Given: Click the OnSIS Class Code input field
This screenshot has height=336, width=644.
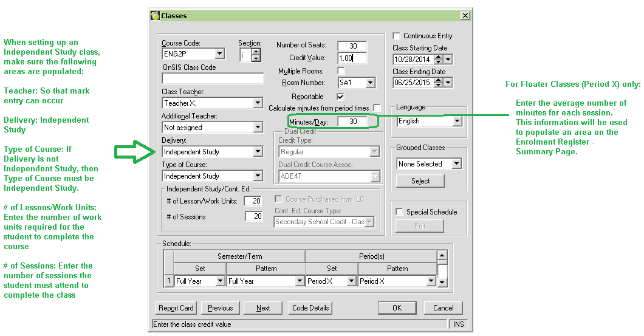Looking at the screenshot, I should [x=213, y=78].
